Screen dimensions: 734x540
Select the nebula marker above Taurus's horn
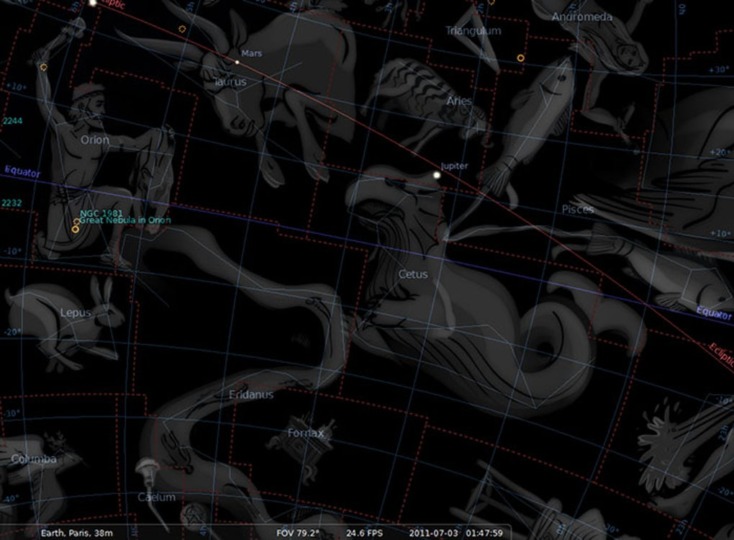click(x=182, y=29)
